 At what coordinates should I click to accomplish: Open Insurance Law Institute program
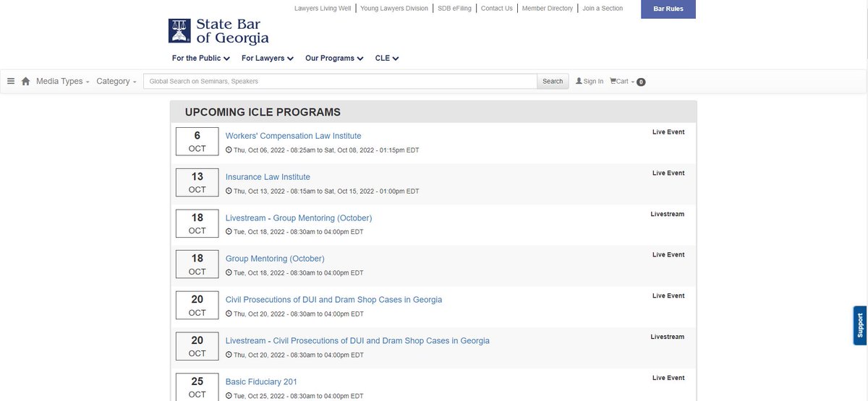[x=268, y=177]
